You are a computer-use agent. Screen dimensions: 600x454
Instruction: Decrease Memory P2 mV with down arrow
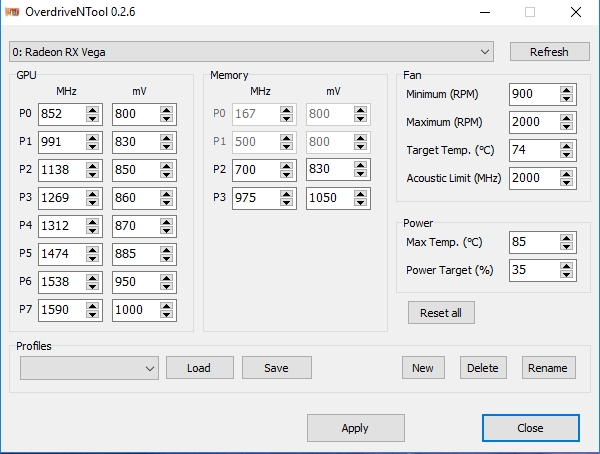pos(360,173)
